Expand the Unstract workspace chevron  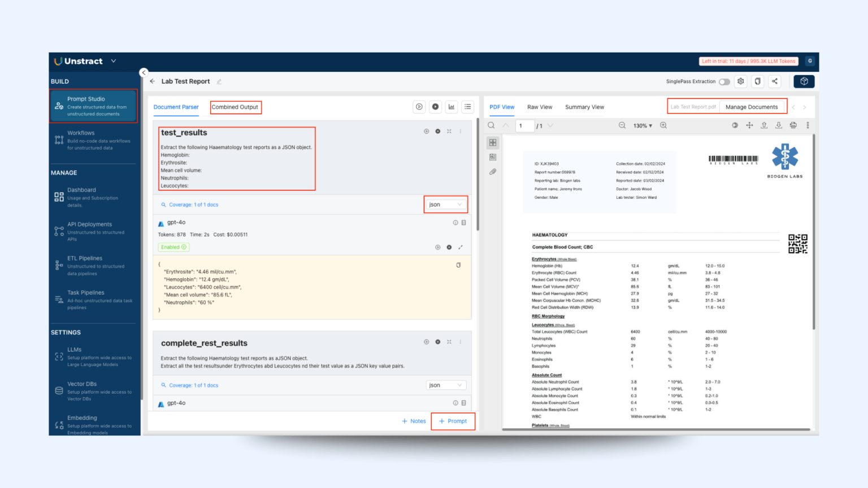point(114,61)
